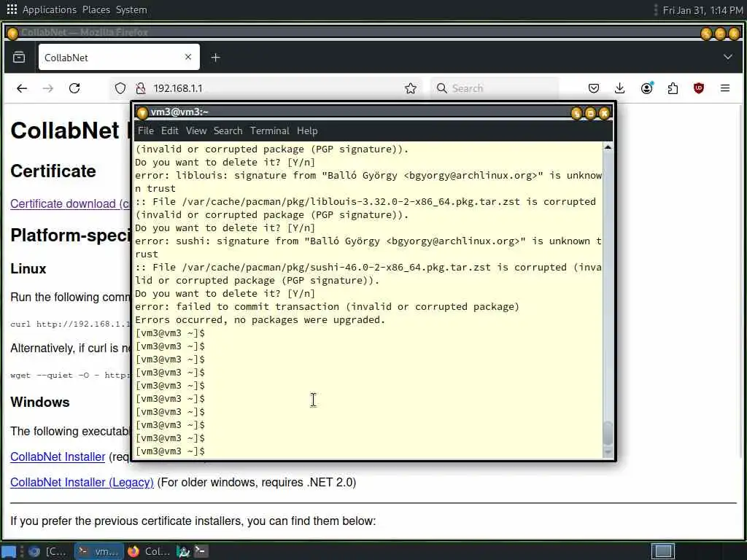Screen dimensions: 747x560
Task: Open the CollabNet Installer link
Action: [58, 456]
